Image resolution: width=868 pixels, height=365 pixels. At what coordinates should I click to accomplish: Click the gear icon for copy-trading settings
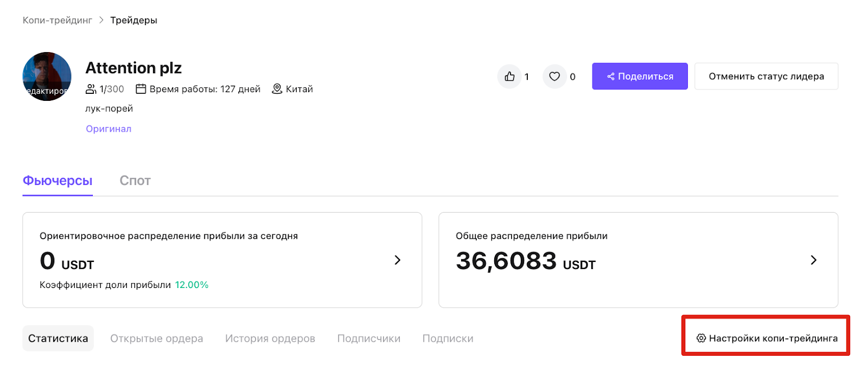701,338
